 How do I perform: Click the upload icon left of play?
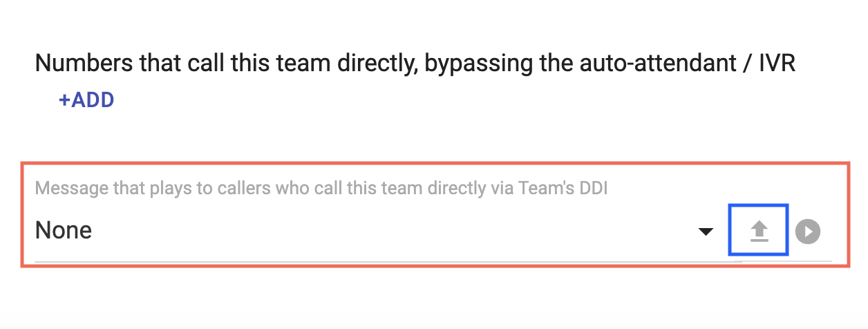[759, 231]
